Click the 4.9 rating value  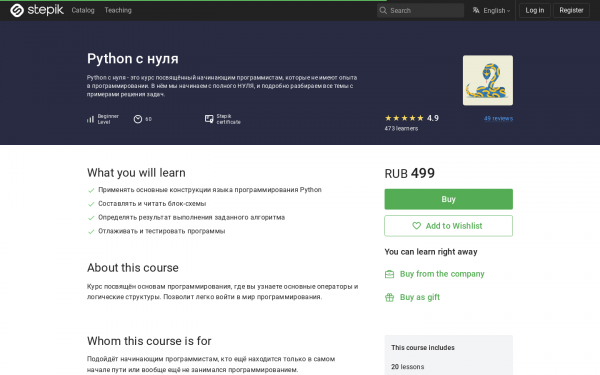(433, 118)
